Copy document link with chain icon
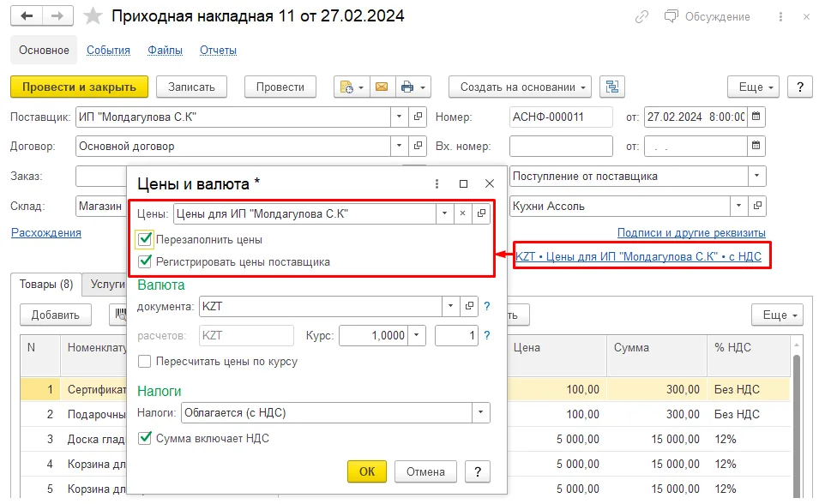819x504 pixels. point(641,16)
